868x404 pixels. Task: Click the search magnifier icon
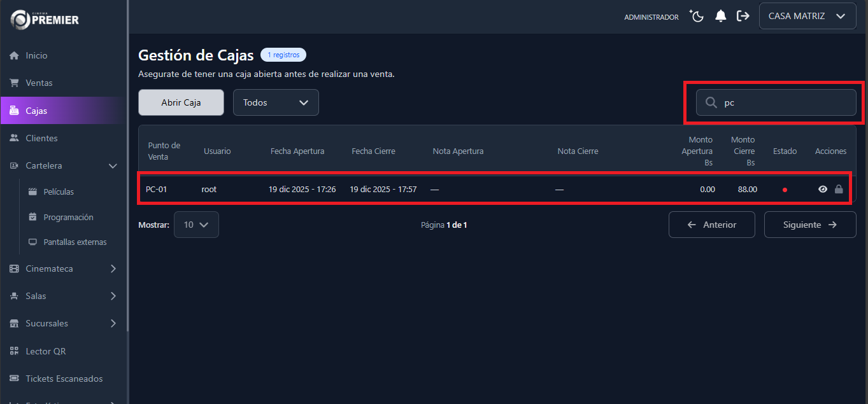click(711, 102)
